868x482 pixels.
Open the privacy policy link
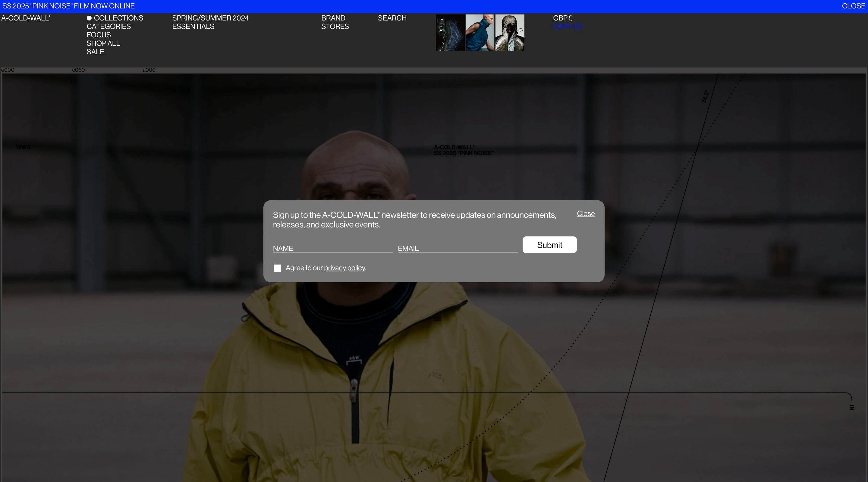tap(344, 268)
